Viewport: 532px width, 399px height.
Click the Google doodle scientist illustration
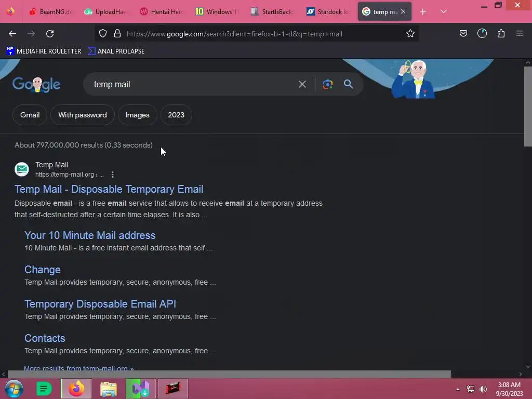click(413, 79)
